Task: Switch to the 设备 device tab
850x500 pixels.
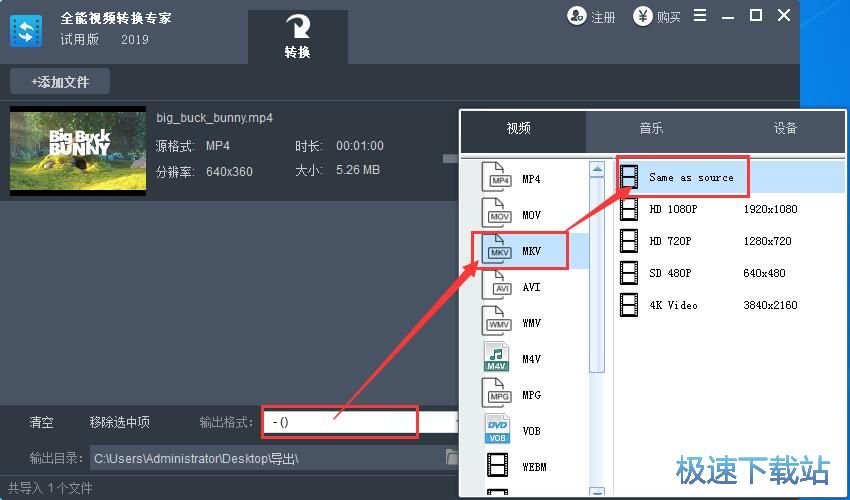Action: (785, 129)
